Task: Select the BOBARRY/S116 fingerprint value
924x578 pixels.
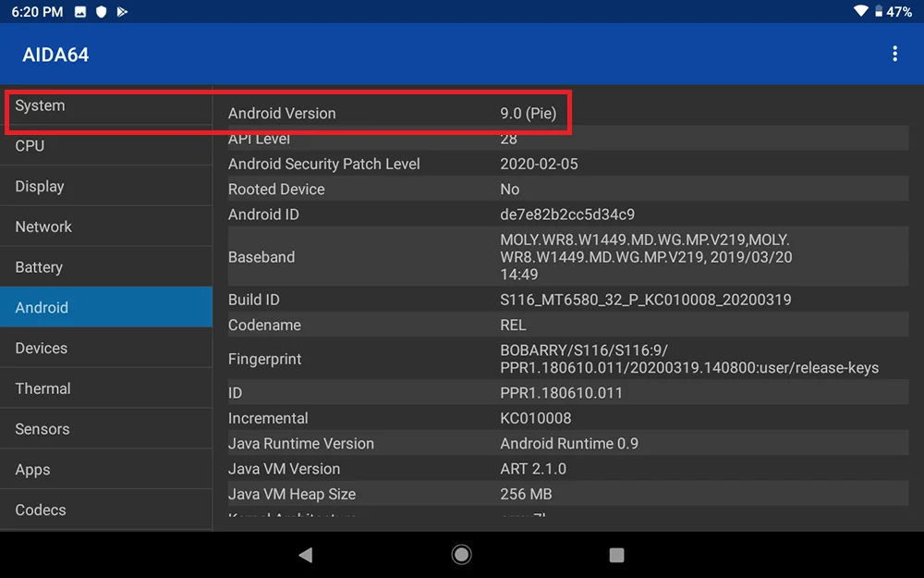Action: point(689,359)
